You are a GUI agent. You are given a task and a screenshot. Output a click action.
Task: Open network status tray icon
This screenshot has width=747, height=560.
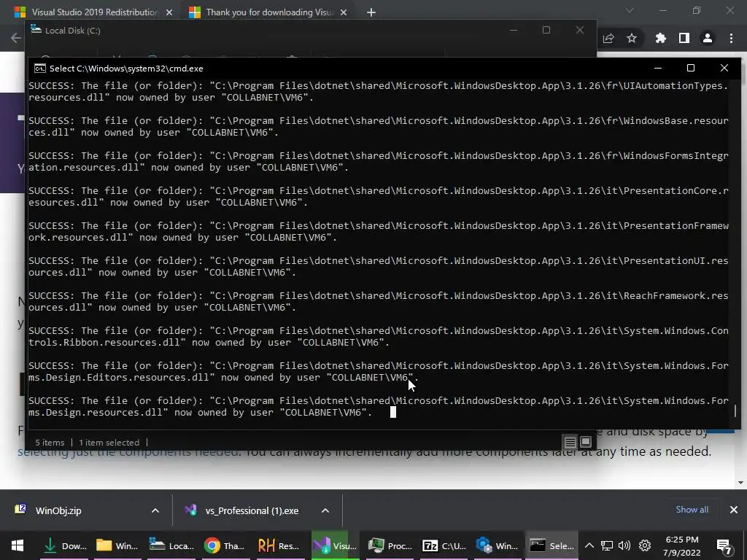606,545
